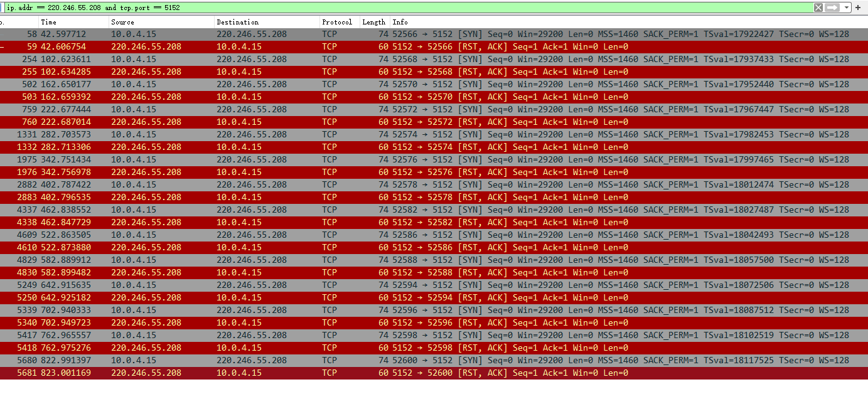Add a filter button with plus icon
This screenshot has width=868, height=409.
tap(858, 8)
